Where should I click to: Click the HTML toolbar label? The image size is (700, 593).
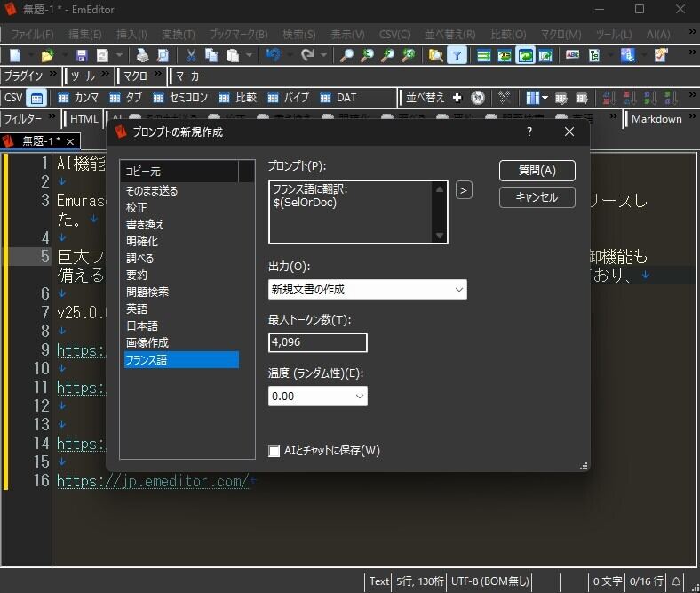tap(84, 119)
